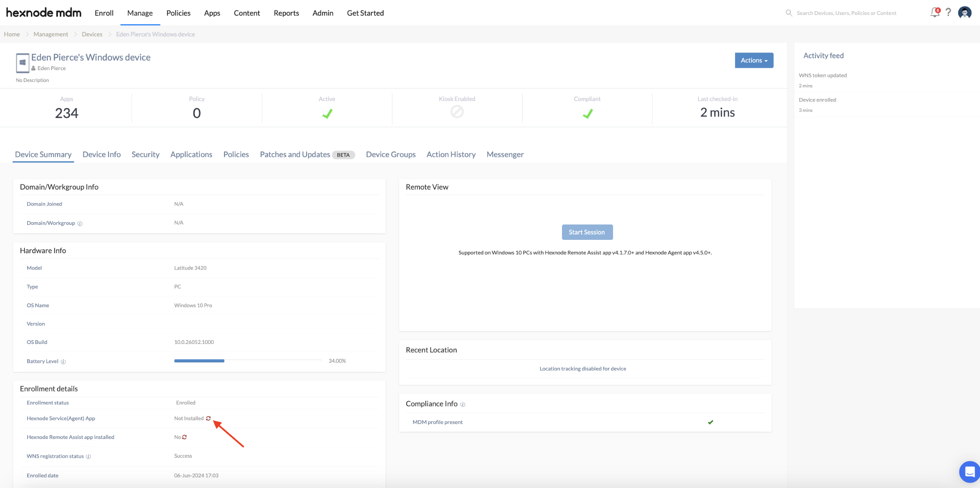Open the notifications bell icon
The height and width of the screenshot is (488, 980).
935,13
